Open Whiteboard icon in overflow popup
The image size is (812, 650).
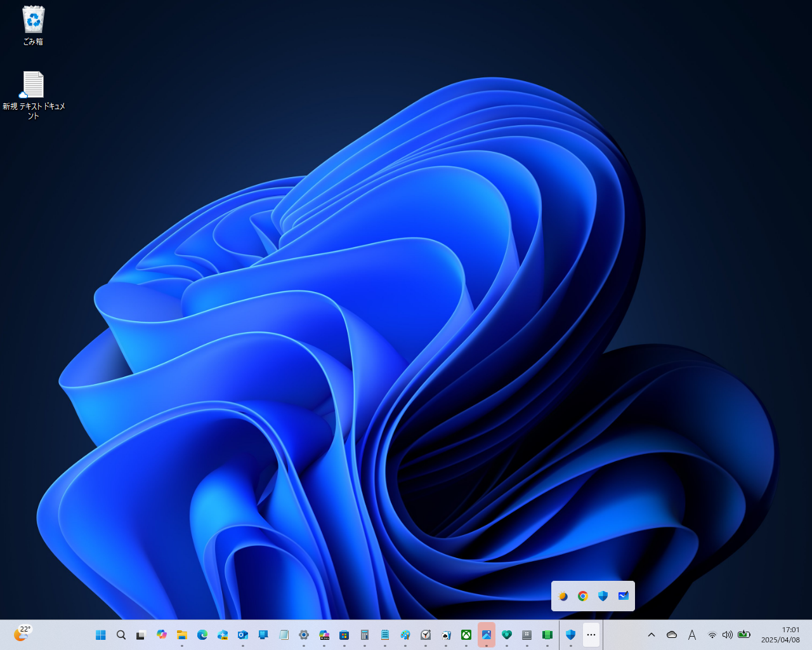624,596
